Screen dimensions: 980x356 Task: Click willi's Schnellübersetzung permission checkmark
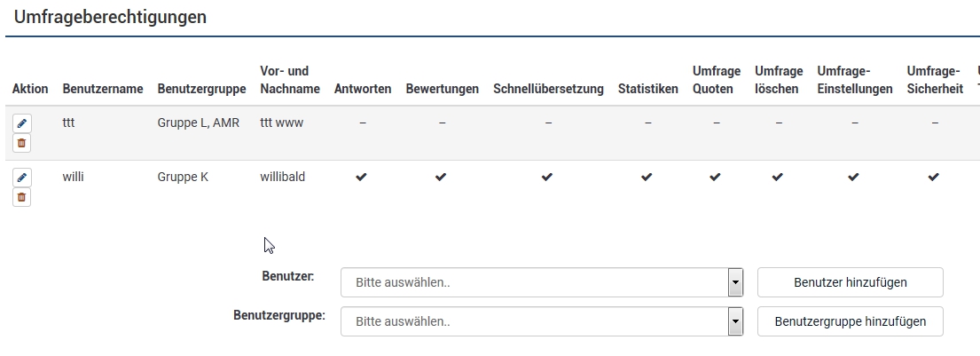point(547,178)
